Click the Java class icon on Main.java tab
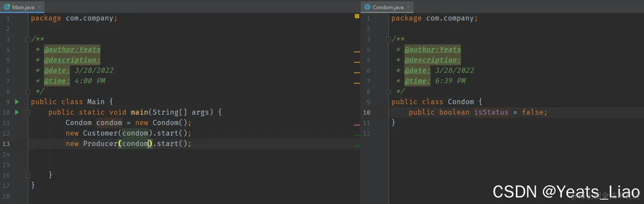Viewport: 644px width, 204px height. [7, 7]
